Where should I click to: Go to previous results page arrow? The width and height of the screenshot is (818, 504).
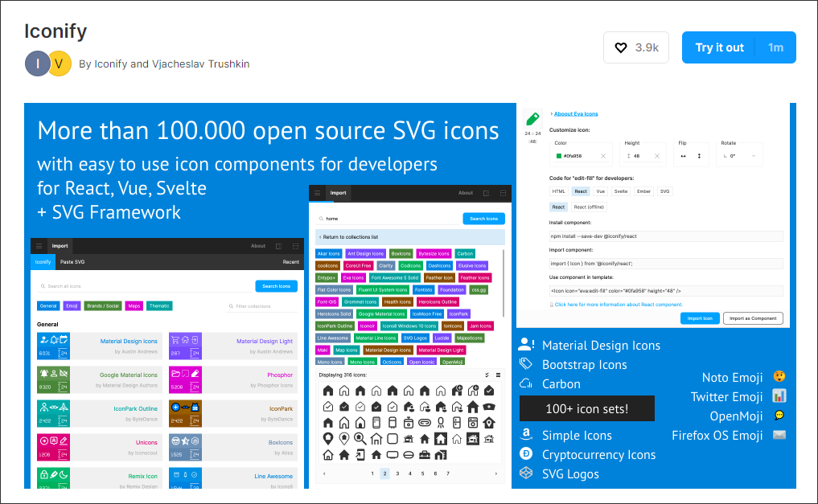[x=324, y=473]
